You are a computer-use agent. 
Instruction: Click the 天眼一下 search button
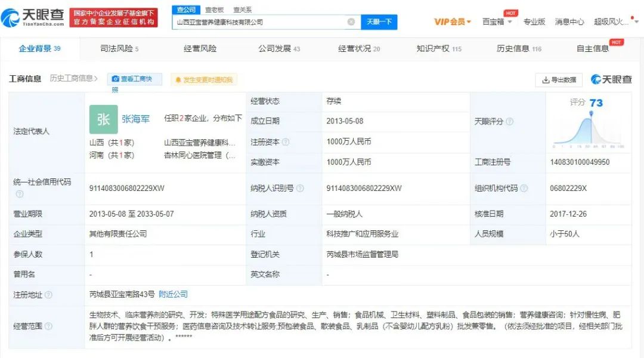point(380,21)
